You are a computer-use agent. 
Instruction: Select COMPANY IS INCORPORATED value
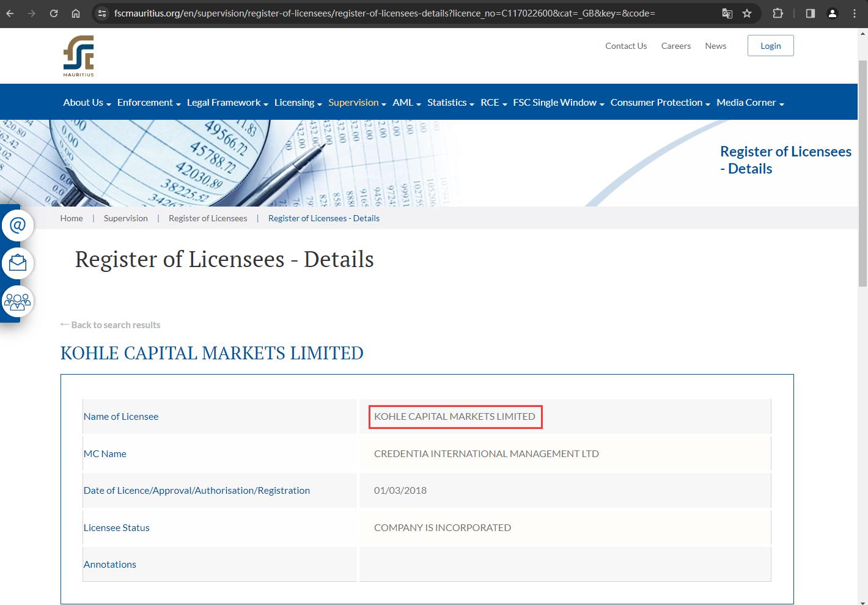point(443,527)
